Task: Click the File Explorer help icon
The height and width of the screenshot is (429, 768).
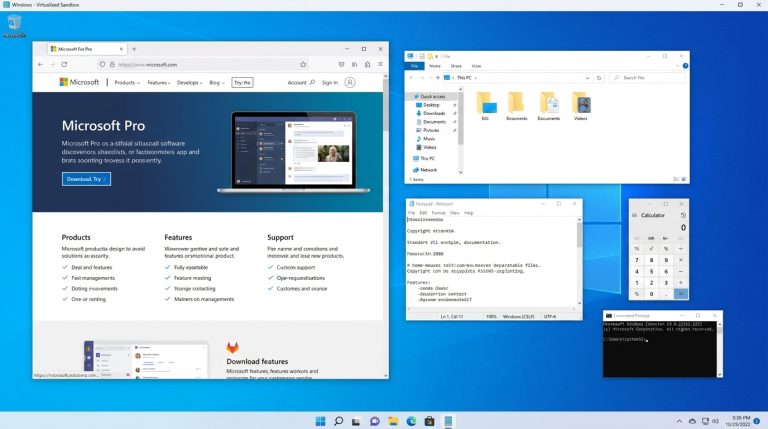Action: [685, 66]
